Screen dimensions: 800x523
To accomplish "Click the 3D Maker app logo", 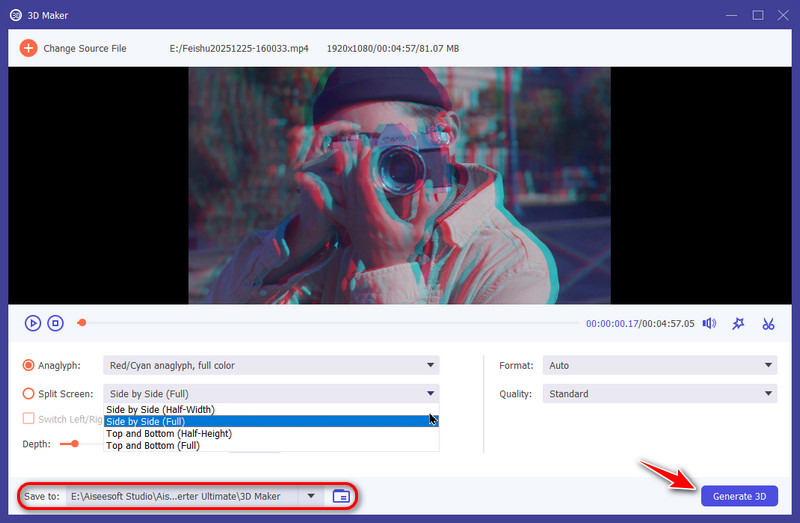I will coord(13,14).
